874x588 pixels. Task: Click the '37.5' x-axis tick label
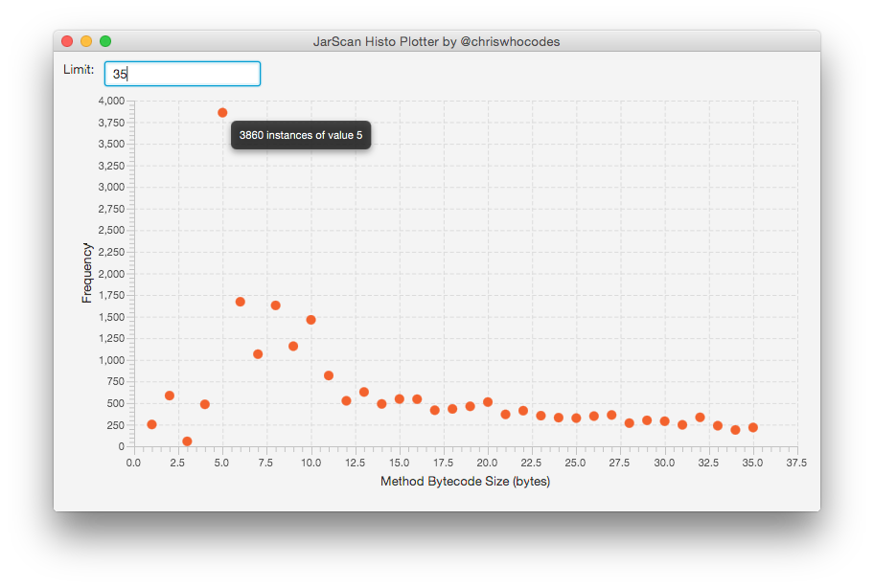click(796, 463)
